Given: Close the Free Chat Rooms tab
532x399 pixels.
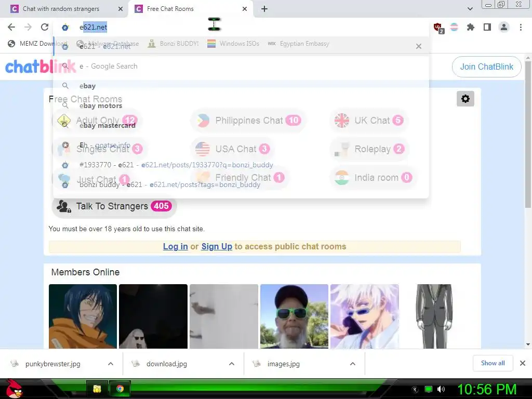Looking at the screenshot, I should pos(245,9).
